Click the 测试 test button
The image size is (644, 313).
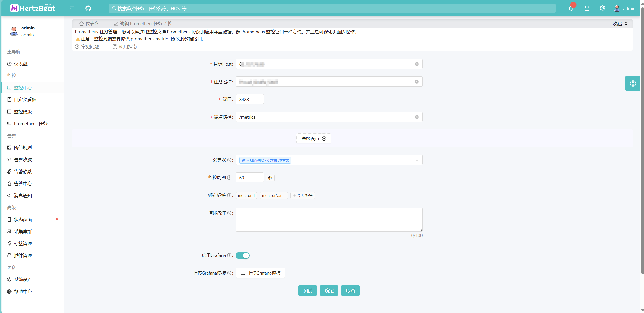click(x=308, y=291)
